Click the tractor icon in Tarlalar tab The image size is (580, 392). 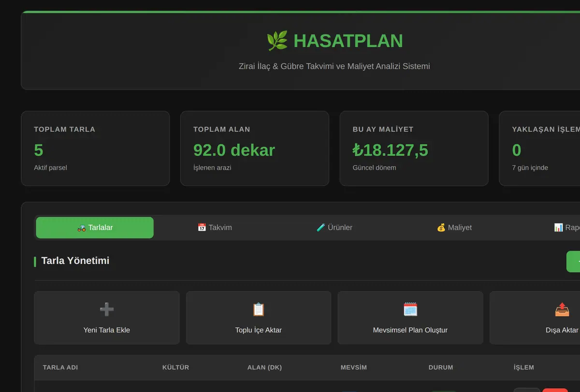coord(81,228)
